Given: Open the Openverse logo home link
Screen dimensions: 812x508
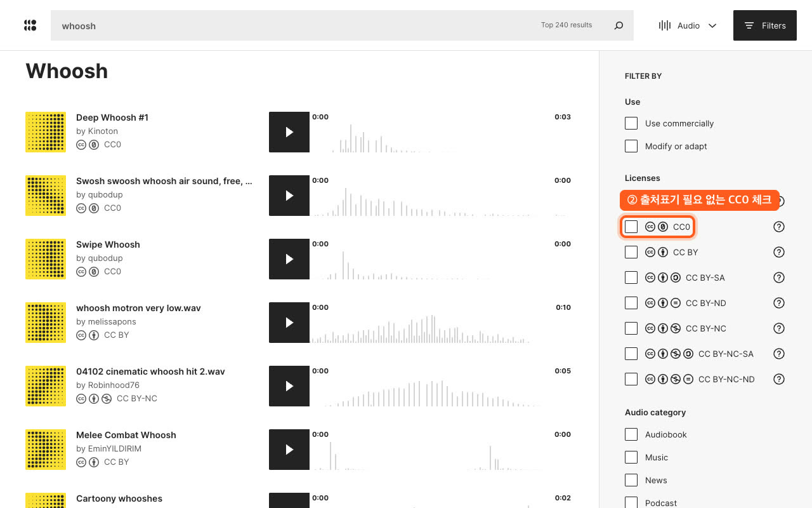Looking at the screenshot, I should tap(30, 25).
